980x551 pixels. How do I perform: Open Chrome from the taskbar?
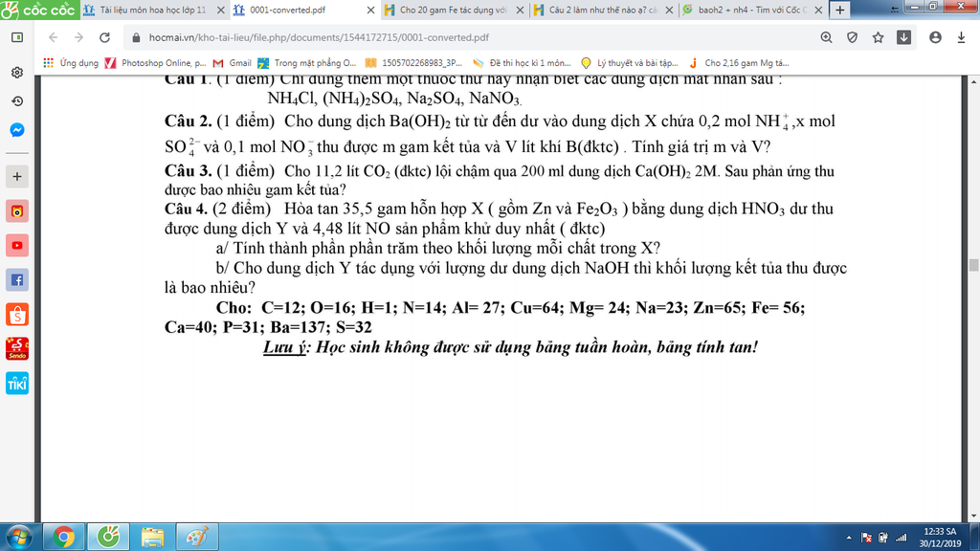pyautogui.click(x=63, y=537)
